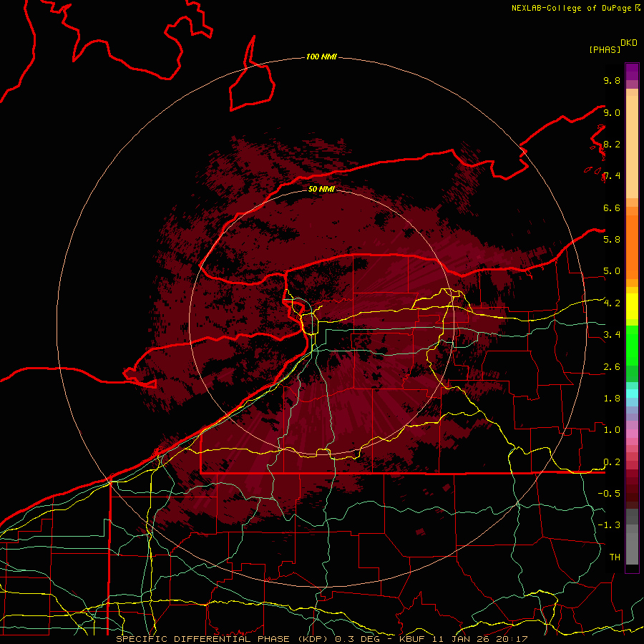Click the NEXLAB-College of DuPage label
Image resolution: width=644 pixels, height=644 pixels.
(572, 8)
